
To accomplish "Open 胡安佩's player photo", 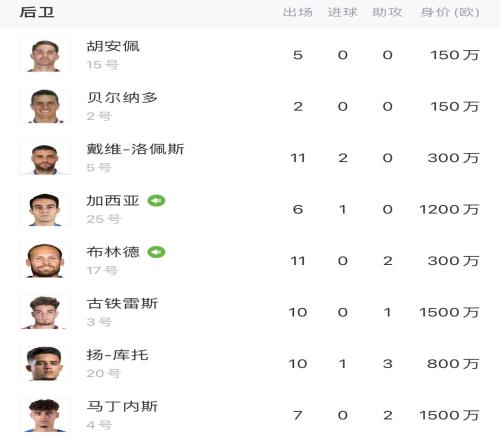I will point(45,55).
